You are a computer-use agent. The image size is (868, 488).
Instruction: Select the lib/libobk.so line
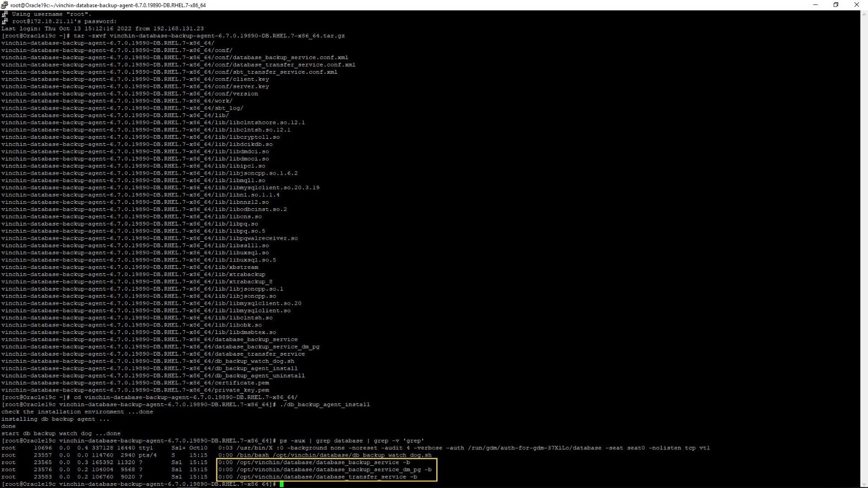[131, 325]
